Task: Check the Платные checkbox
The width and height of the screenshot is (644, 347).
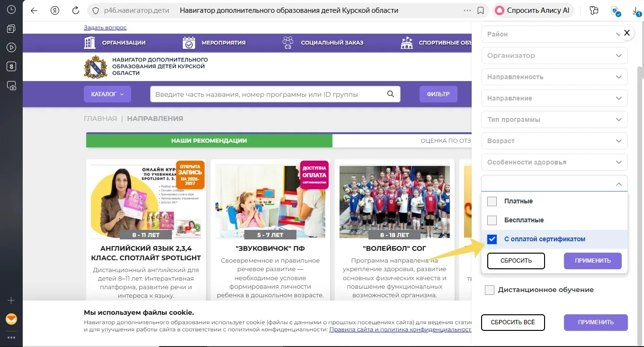Action: [x=492, y=201]
